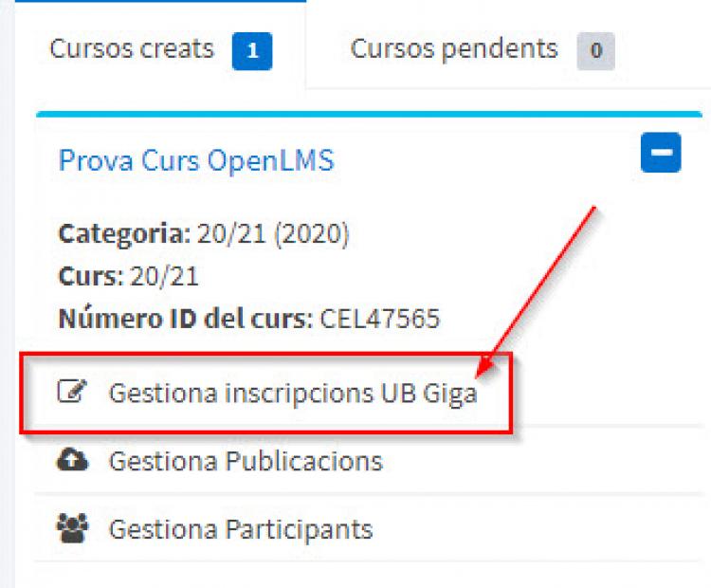Open Gestiona Participants
Screen dimensions: 711x588
pyautogui.click(x=241, y=528)
